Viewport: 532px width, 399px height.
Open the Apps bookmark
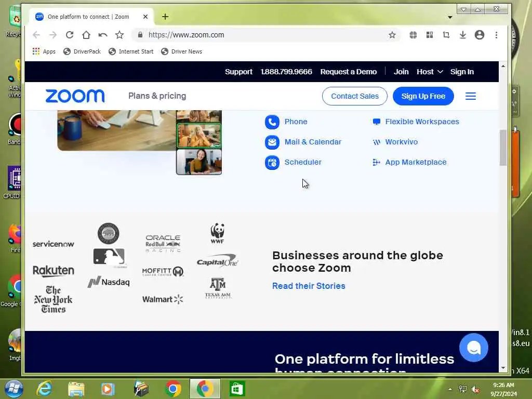[44, 51]
